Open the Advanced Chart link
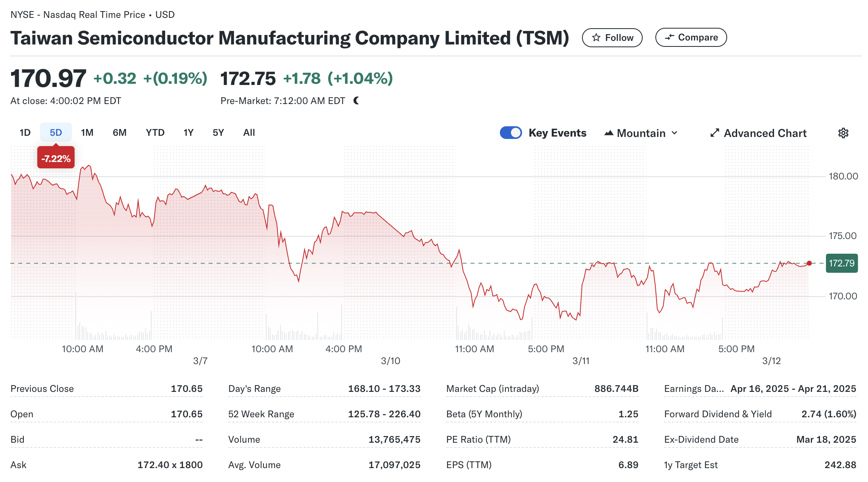Viewport: 868px width, 482px height. (765, 133)
